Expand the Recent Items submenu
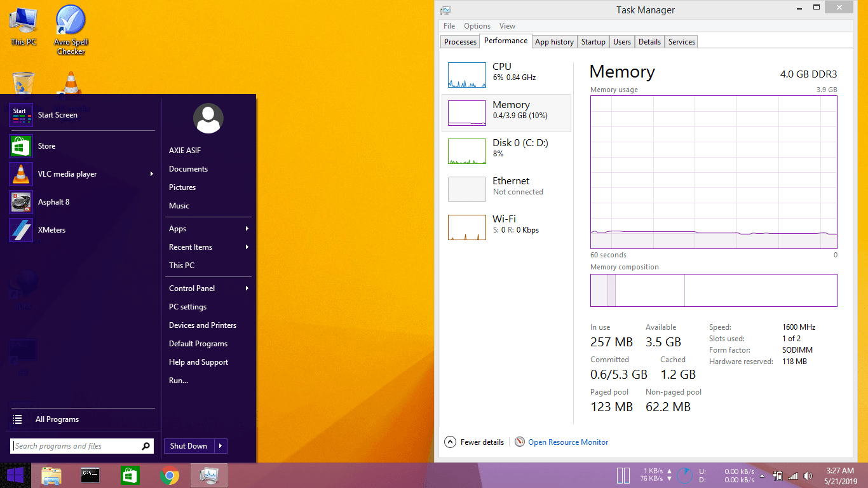Image resolution: width=868 pixels, height=488 pixels. click(x=247, y=247)
